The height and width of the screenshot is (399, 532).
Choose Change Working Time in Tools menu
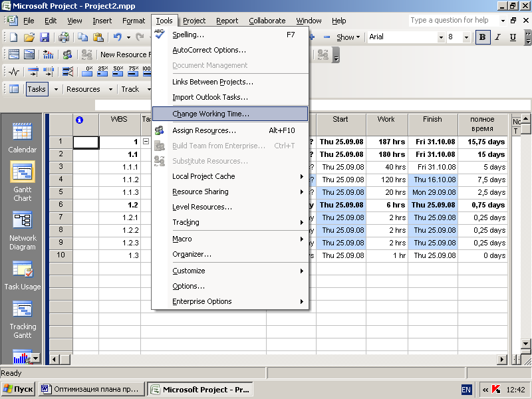[x=230, y=114]
